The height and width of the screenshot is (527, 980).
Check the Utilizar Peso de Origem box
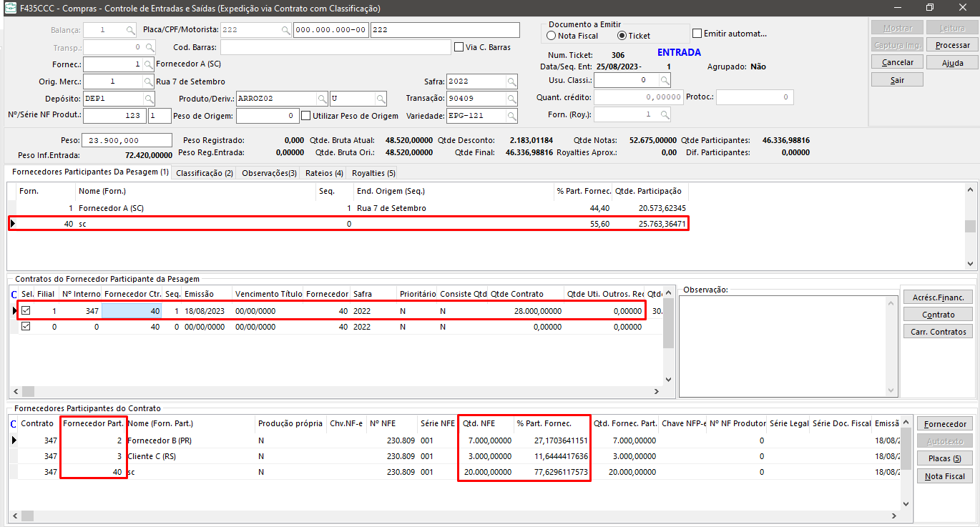point(306,116)
